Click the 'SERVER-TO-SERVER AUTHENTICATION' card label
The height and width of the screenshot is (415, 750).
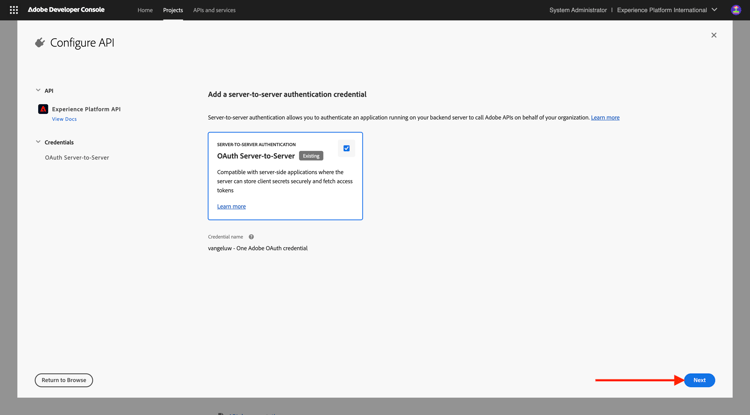(x=256, y=144)
